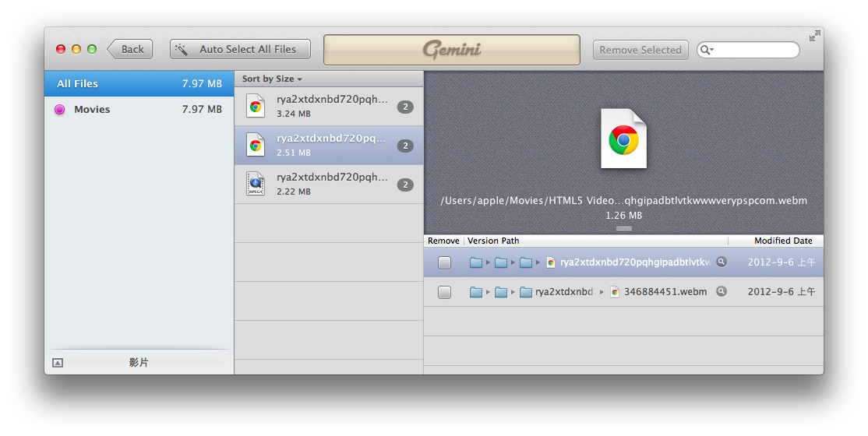
Task: Click the magenta Movies category dot
Action: coord(60,110)
